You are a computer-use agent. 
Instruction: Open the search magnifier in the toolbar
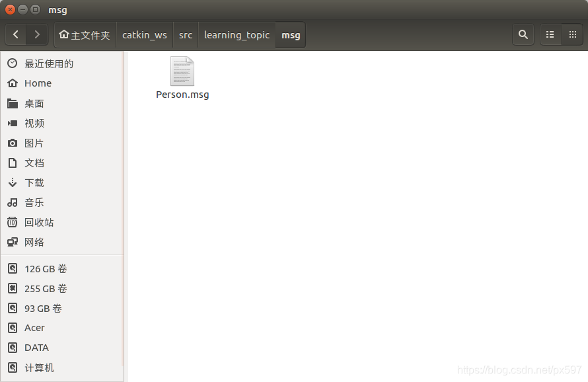point(523,34)
